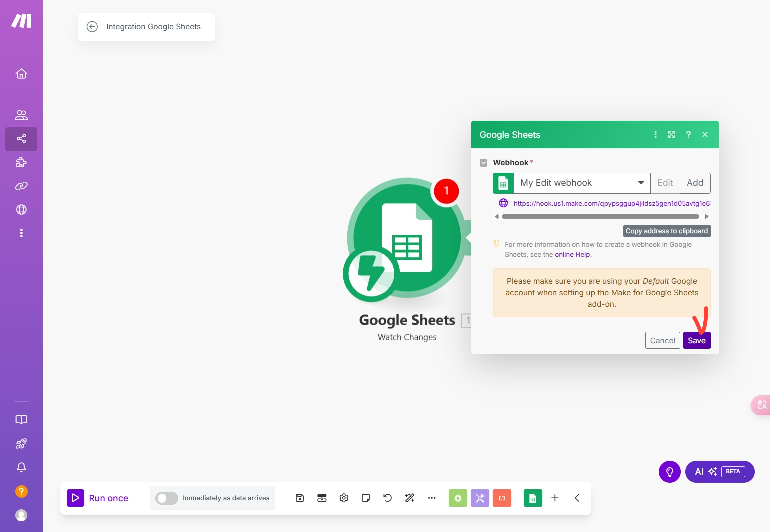The image size is (770, 532).
Task: Click the URL scrollbar right arrow
Action: tap(707, 217)
